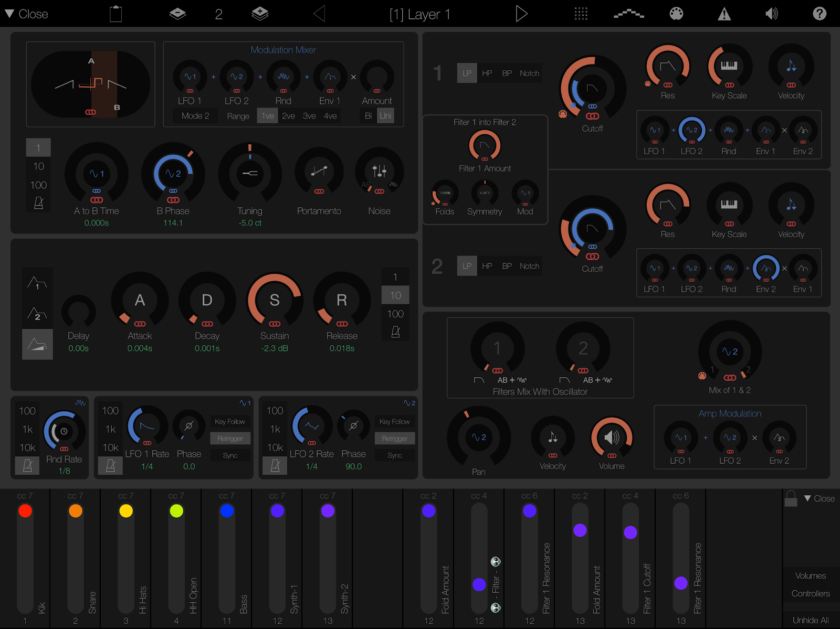840x629 pixels.
Task: Click the help question mark icon
Action: (820, 14)
